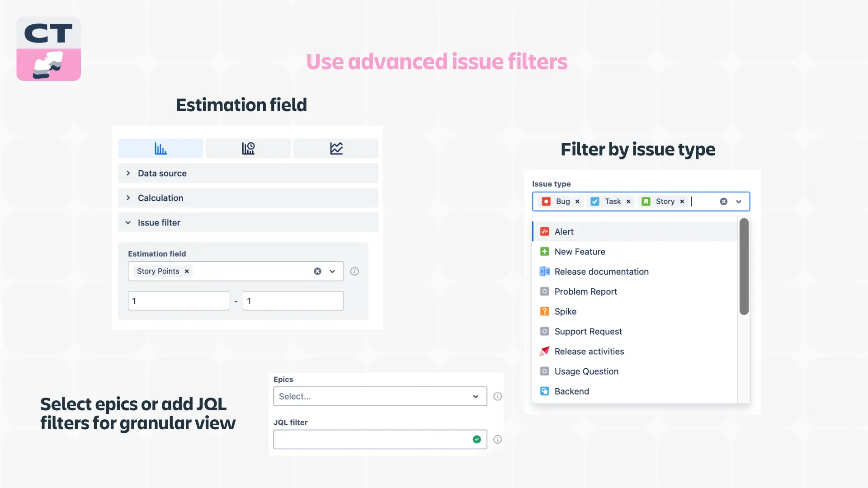This screenshot has height=488, width=868.
Task: Clear all selected issue types
Action: (724, 202)
